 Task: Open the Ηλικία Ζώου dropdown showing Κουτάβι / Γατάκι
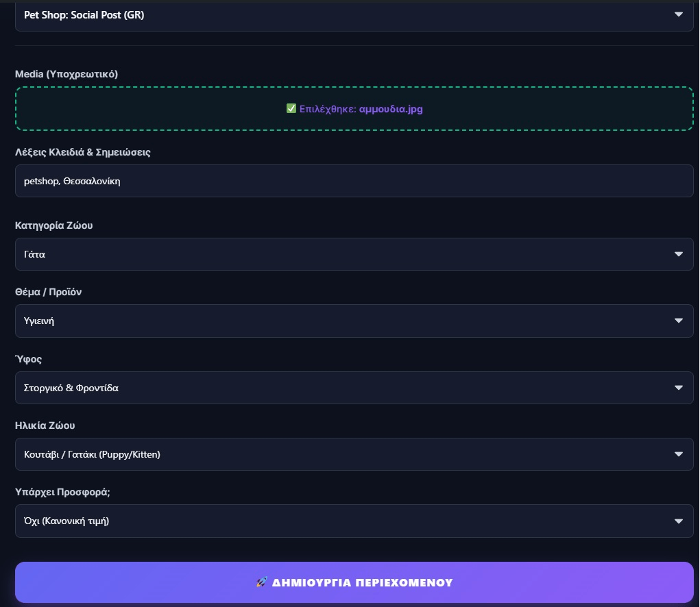click(x=354, y=454)
